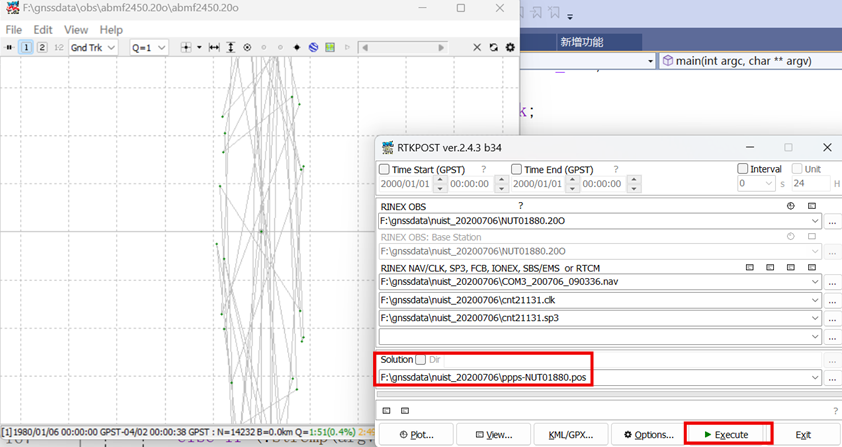Image resolution: width=842 pixels, height=447 pixels.
Task: Browse for RINEX OBS file with ... button
Action: pyautogui.click(x=832, y=221)
